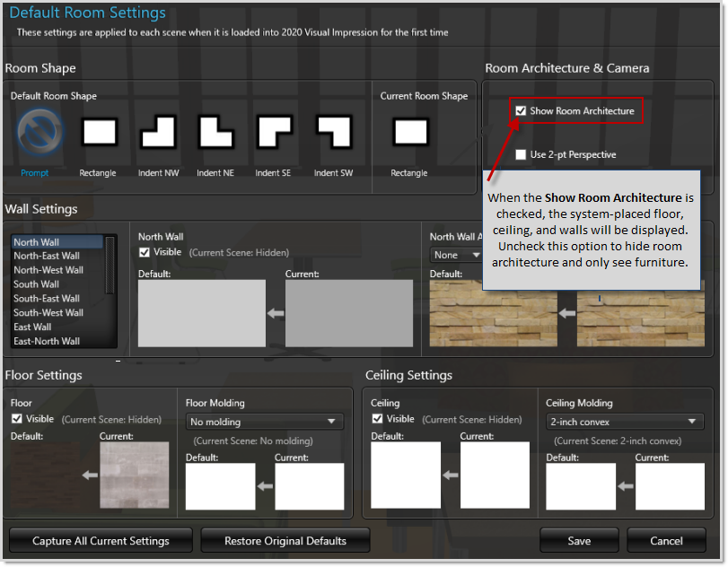Viewport: 728px width, 567px height.
Task: Toggle Ceiling Visible checkbox
Action: point(377,419)
